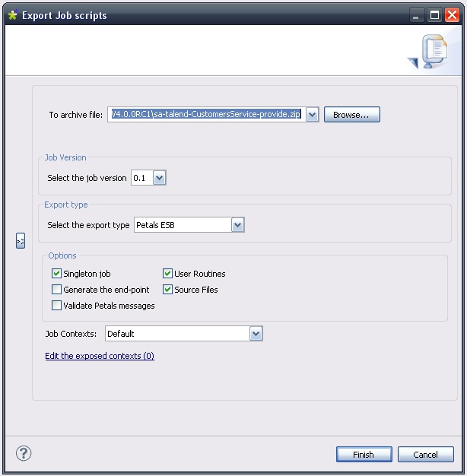467x476 pixels.
Task: Minimize the Export Job scripts dialog
Action: 417,15
